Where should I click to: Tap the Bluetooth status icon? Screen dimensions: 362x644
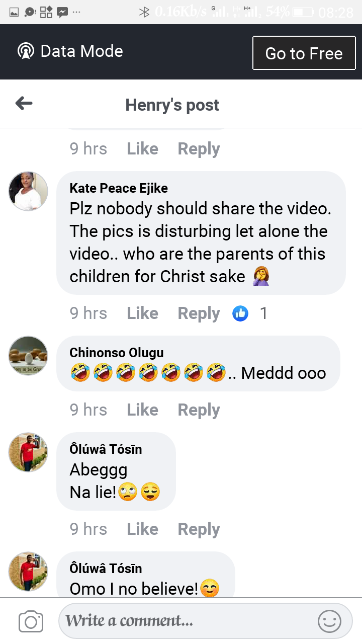coord(145,12)
